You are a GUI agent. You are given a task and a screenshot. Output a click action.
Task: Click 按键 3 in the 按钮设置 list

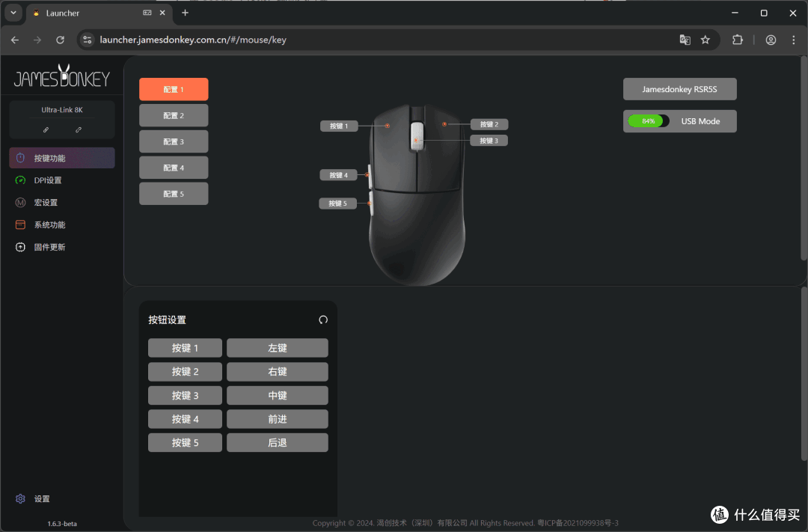pyautogui.click(x=185, y=395)
